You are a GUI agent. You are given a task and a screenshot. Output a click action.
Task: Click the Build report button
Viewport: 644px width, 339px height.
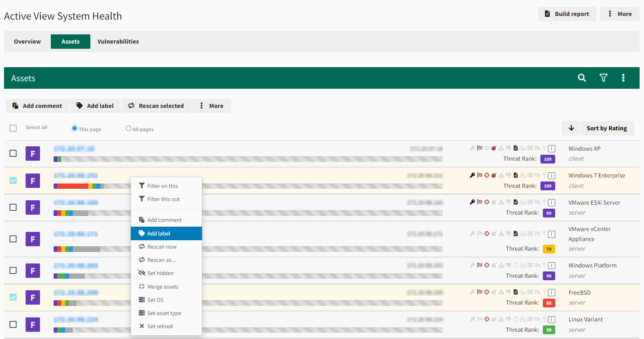click(x=567, y=14)
